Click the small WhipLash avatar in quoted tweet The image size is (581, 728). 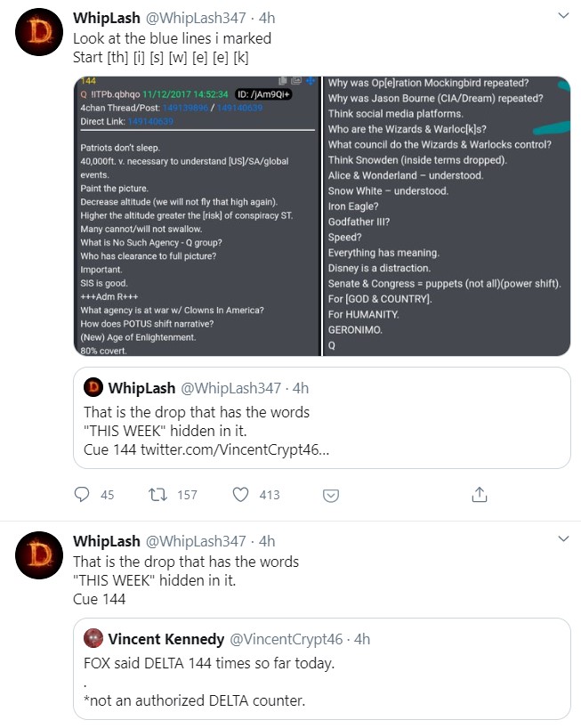pos(93,388)
